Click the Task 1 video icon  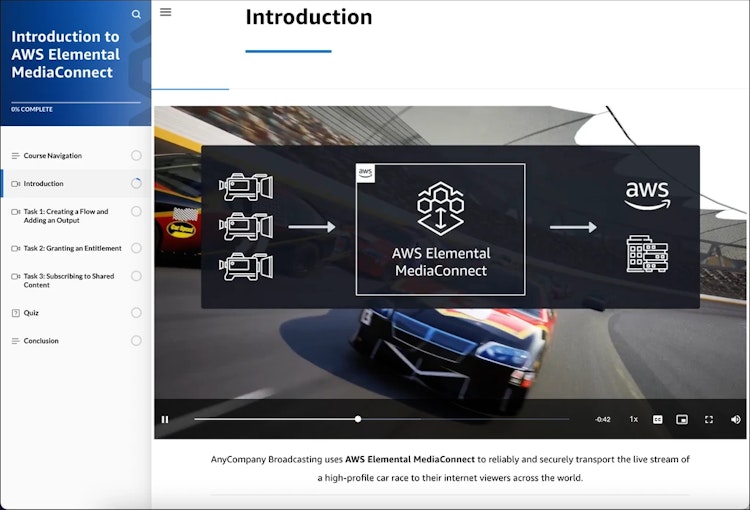(x=15, y=211)
